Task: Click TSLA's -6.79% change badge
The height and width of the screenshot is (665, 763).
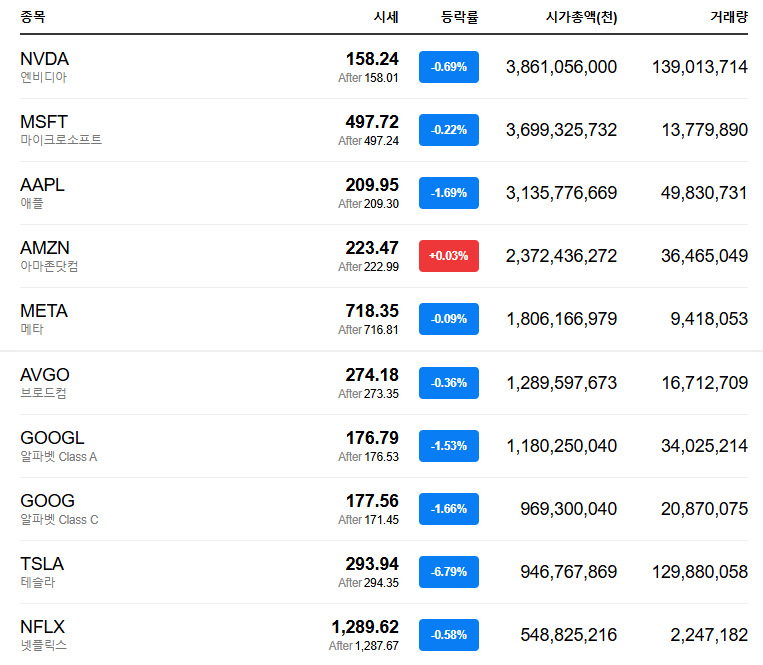Action: [x=449, y=572]
